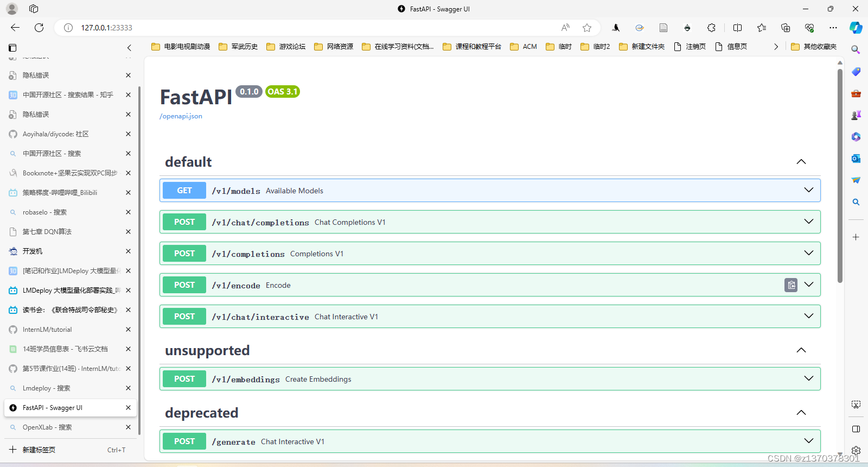This screenshot has width=868, height=467.
Task: Open sidebar search icon
Action: [x=856, y=49]
